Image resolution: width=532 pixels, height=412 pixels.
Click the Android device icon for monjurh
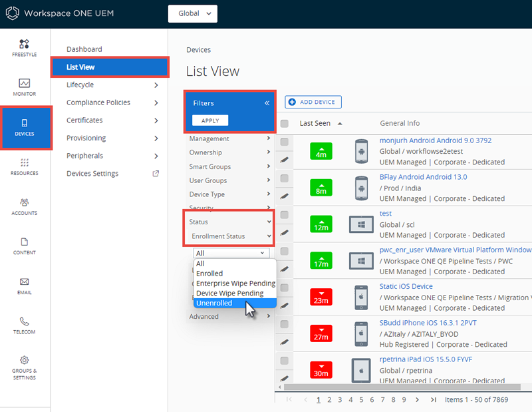tap(361, 151)
